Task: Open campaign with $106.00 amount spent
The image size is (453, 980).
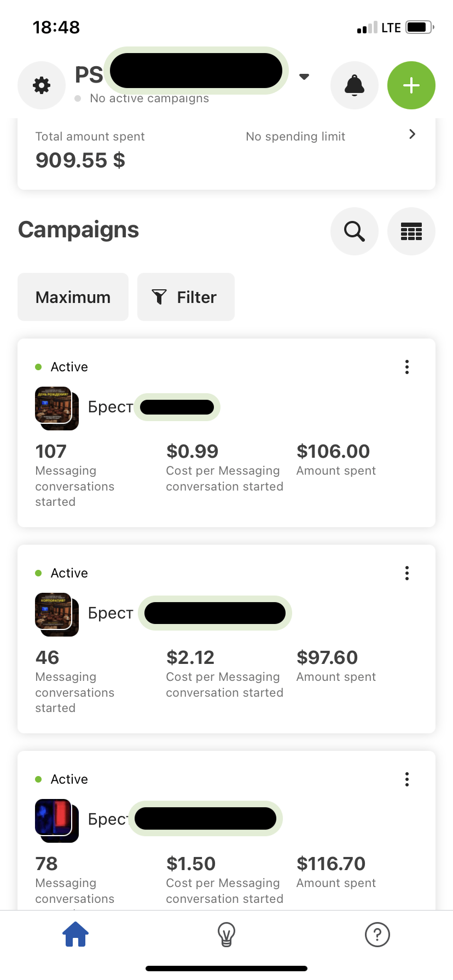Action: point(226,433)
